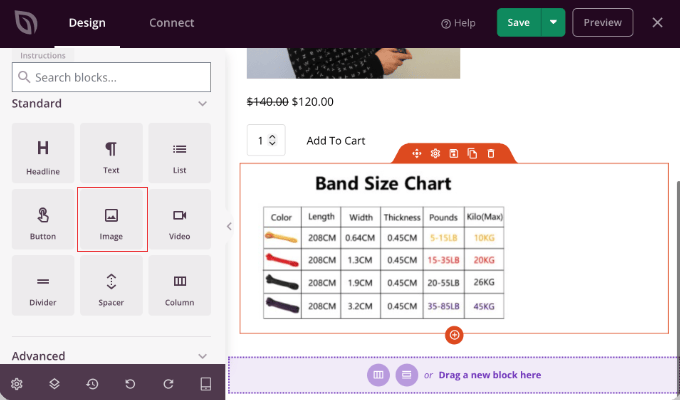The height and width of the screenshot is (400, 680).
Task: Click plus button below size chart
Action: (x=454, y=334)
